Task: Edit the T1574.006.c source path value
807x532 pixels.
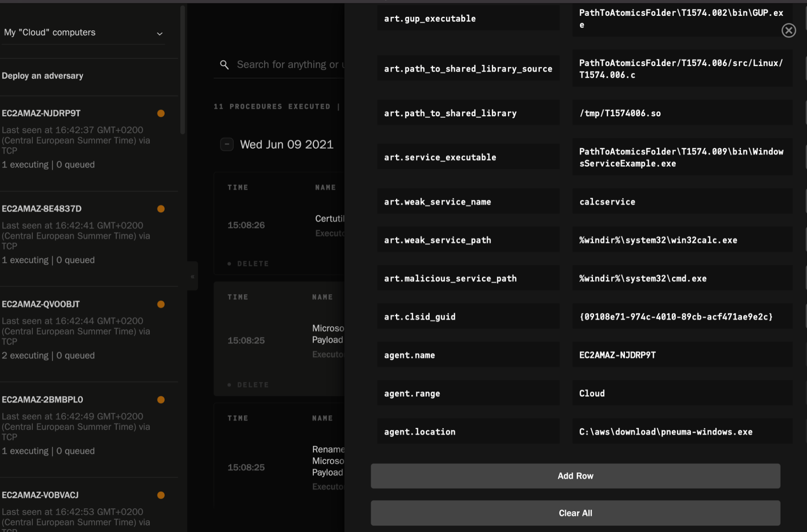Action: pos(682,69)
